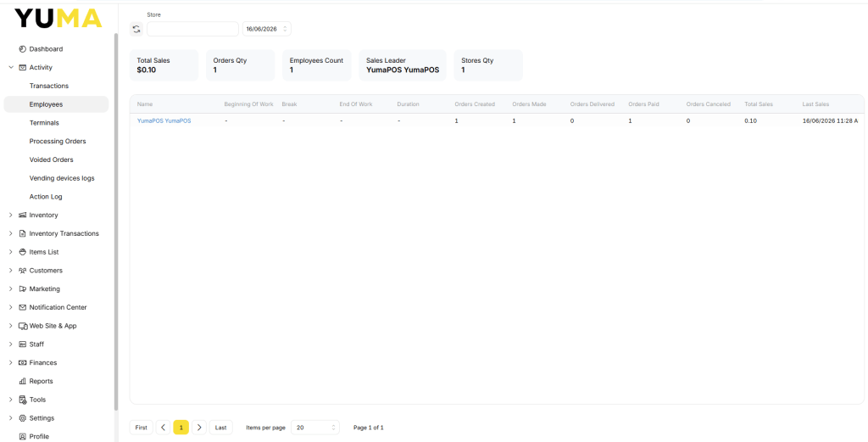This screenshot has width=868, height=442.
Task: Click the Inventory Transactions document icon
Action: coord(23,234)
